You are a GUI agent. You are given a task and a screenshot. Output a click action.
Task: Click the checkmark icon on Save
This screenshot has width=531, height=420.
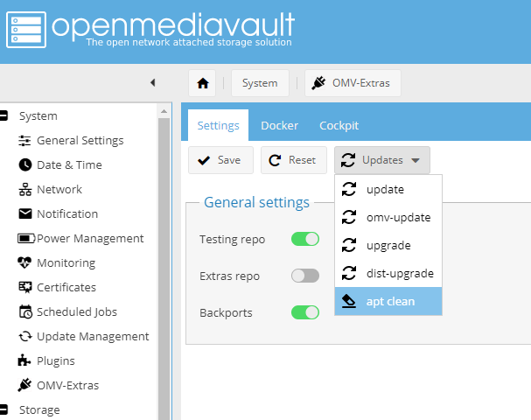click(204, 160)
